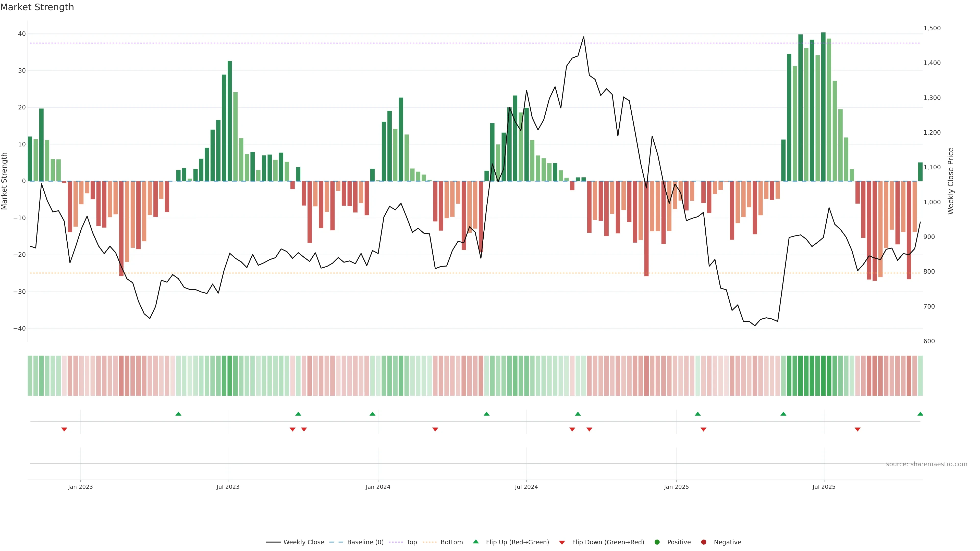Screen dimensions: 980x551
Task: Click the Weekly Close Price axis title
Action: tap(951, 181)
